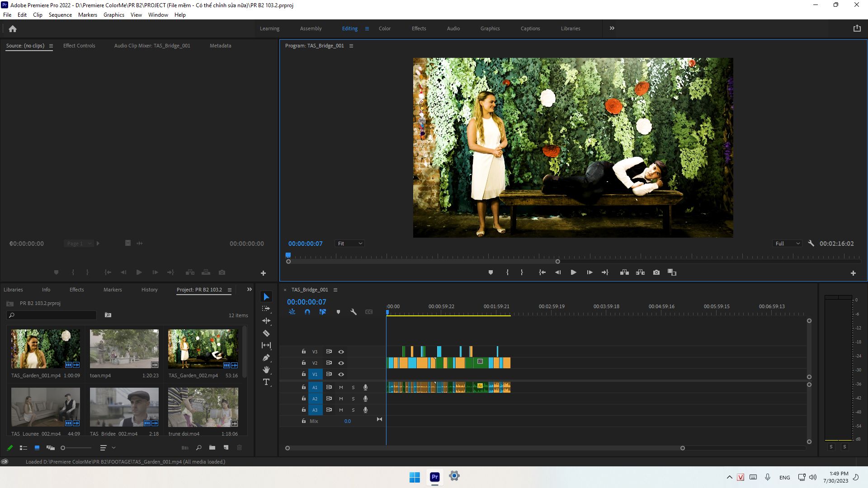Open the Graphics menu in the menu bar
The height and width of the screenshot is (488, 868).
(x=114, y=15)
